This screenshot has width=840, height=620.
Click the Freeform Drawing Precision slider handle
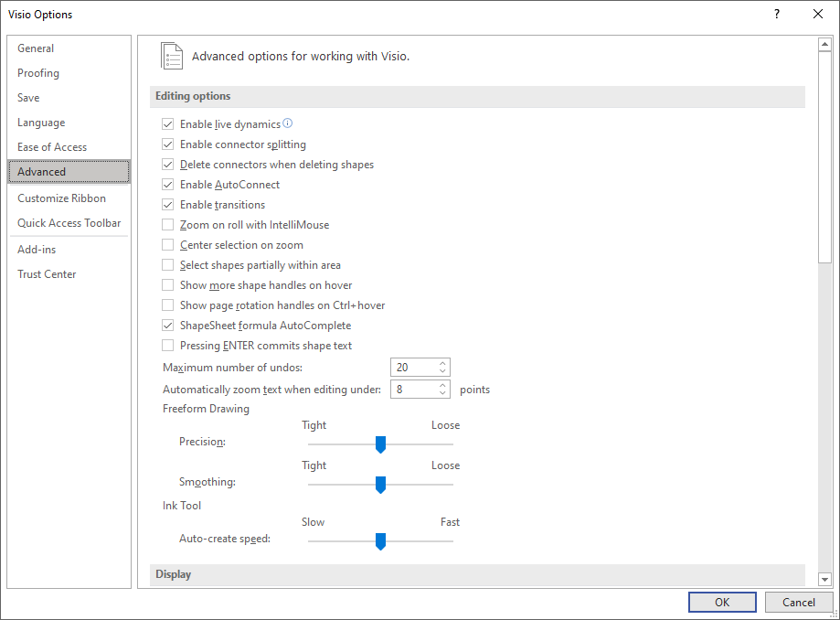coord(380,444)
